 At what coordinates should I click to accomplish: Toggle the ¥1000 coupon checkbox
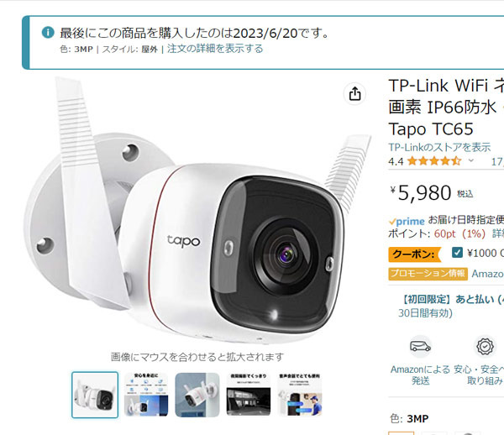(457, 253)
